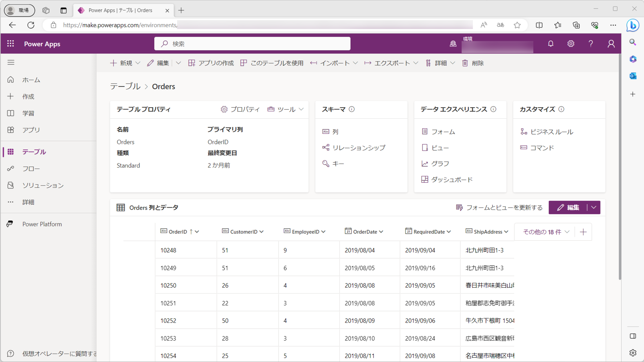This screenshot has width=644, height=362.
Task: Ask 仮想オペレーターに質問する at sidebar bottom
Action: [52, 354]
